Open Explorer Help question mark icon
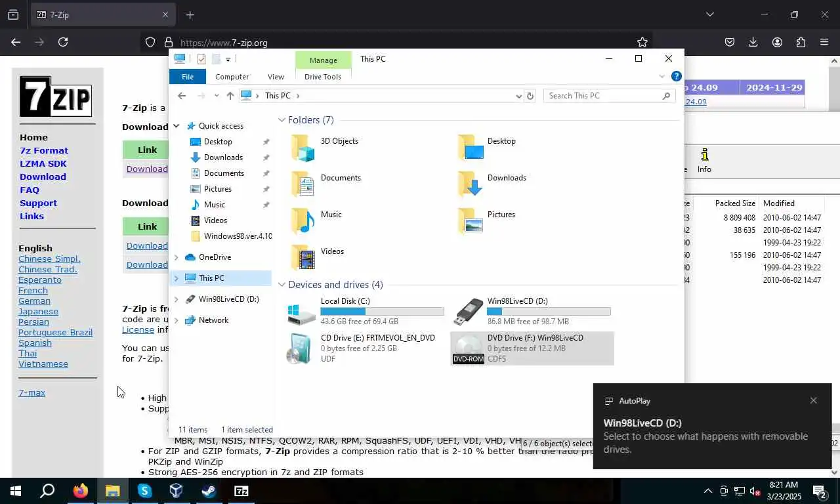 (677, 76)
